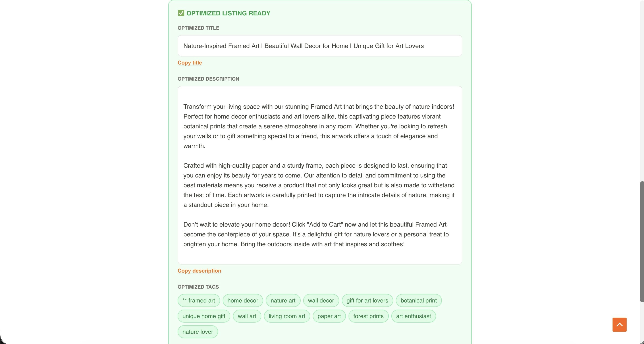Click the wall art tag chip

coord(247,316)
